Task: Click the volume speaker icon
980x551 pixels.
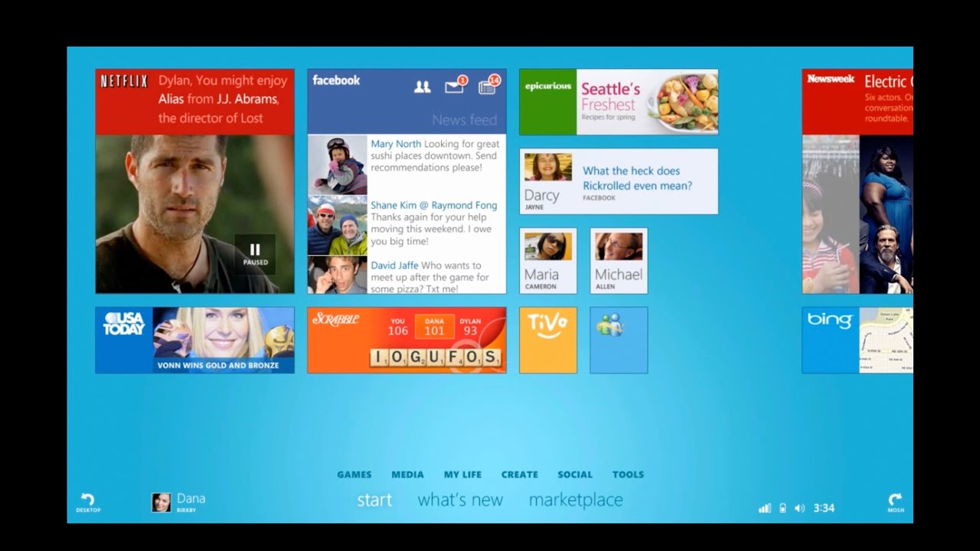Action: [x=800, y=508]
